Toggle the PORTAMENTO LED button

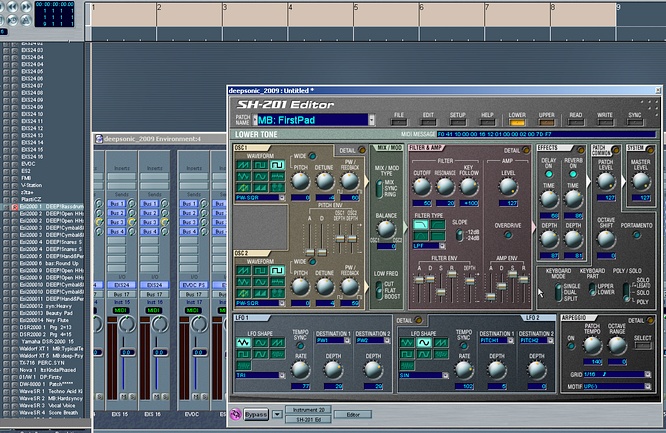tap(636, 235)
